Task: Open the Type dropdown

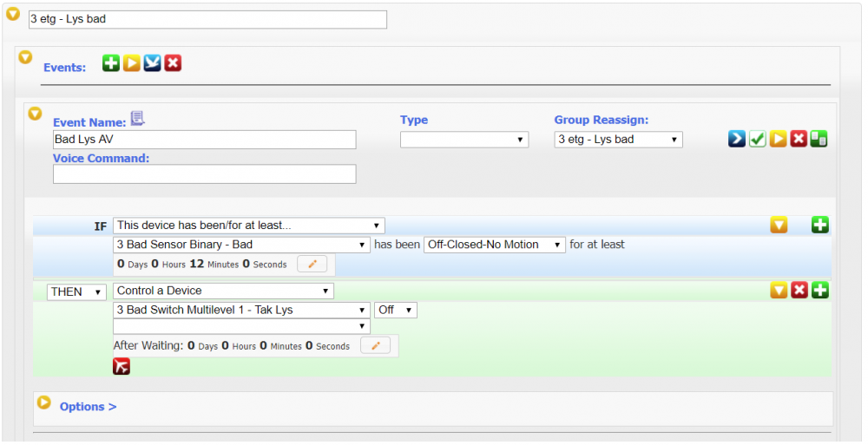Action: click(x=464, y=140)
